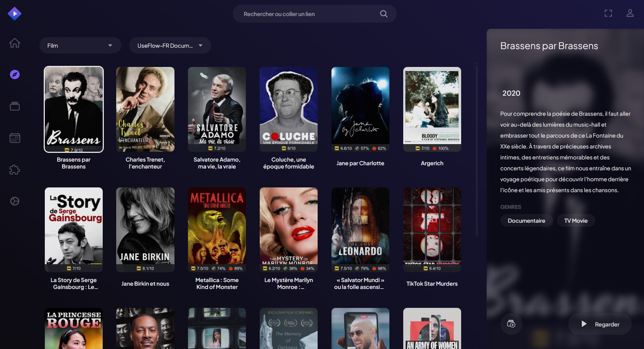Go to the Home board icon
The width and height of the screenshot is (644, 349).
click(x=15, y=43)
